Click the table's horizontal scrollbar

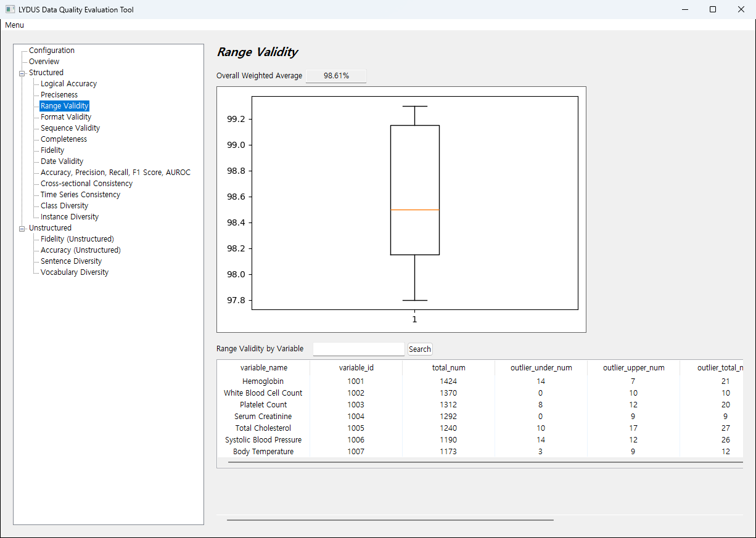(485, 462)
